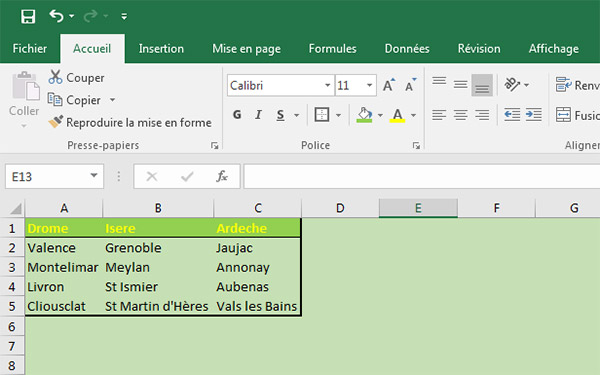Screen dimensions: 600x375
Task: Click the greyed redo arrow
Action: (90, 16)
